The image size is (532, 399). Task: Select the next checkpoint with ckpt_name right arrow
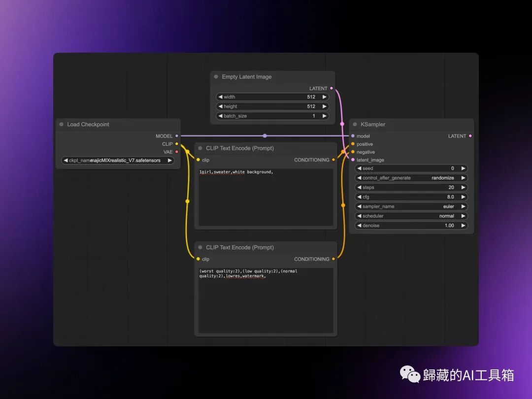169,161
